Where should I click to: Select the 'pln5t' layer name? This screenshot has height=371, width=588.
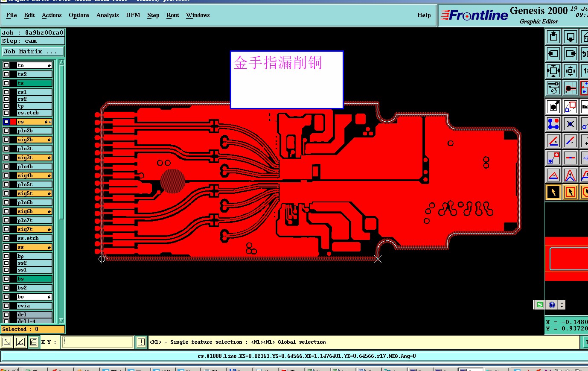(x=35, y=184)
